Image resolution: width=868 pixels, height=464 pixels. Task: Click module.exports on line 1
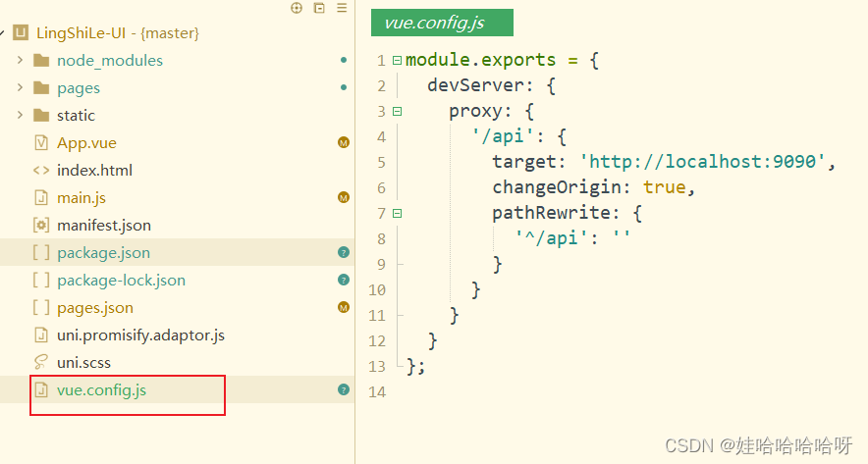coord(480,60)
